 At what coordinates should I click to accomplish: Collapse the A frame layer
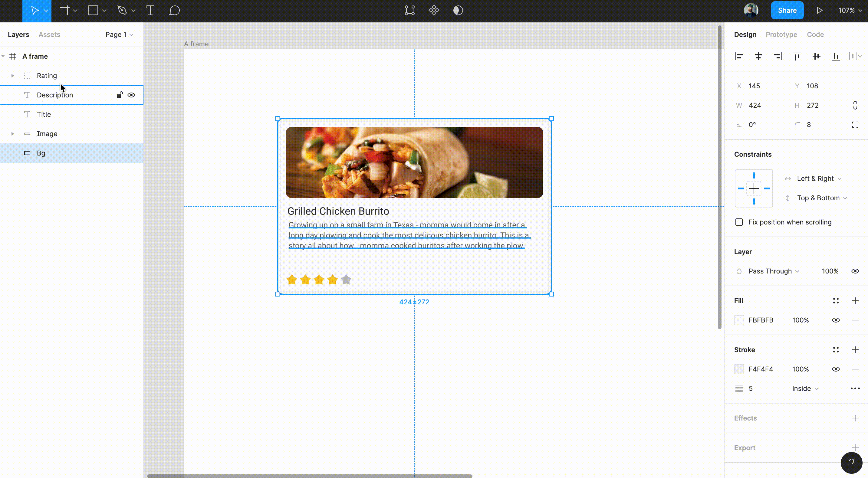pyautogui.click(x=3, y=56)
